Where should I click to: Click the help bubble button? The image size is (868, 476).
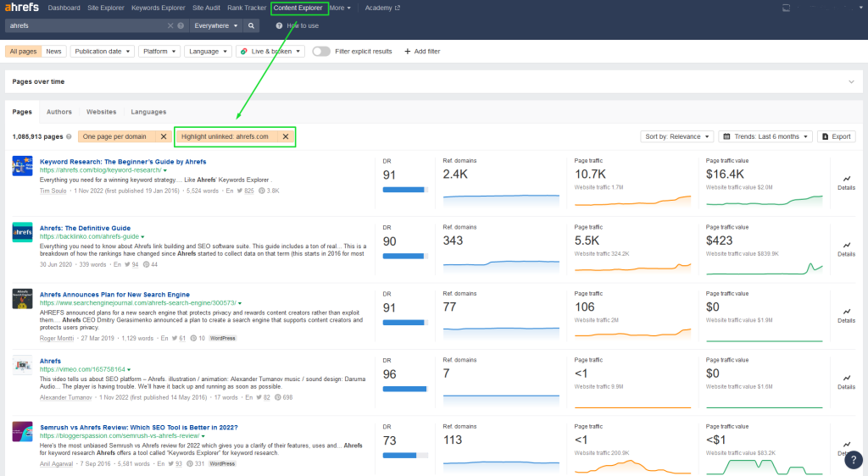click(x=854, y=459)
